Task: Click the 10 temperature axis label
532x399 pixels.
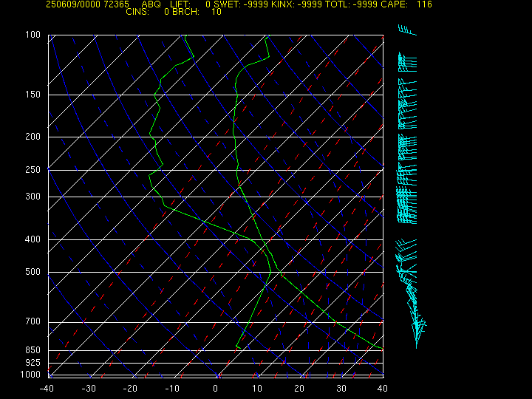Action: tap(257, 389)
